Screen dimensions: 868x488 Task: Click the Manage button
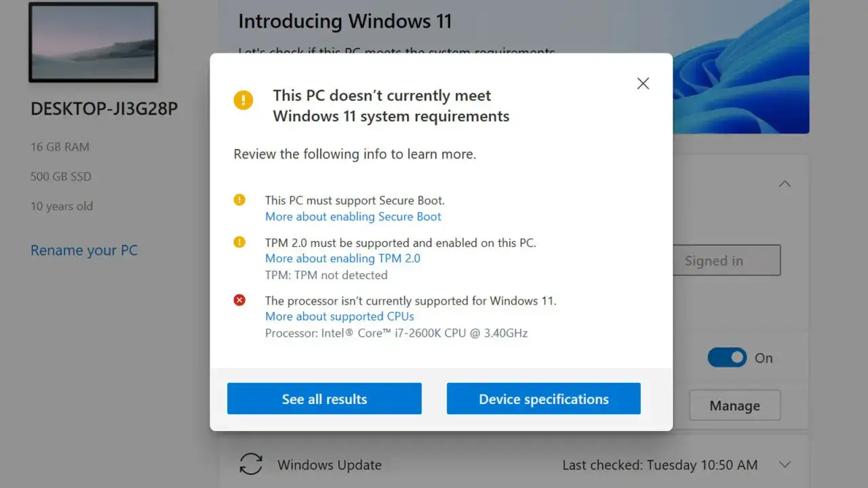tap(734, 405)
